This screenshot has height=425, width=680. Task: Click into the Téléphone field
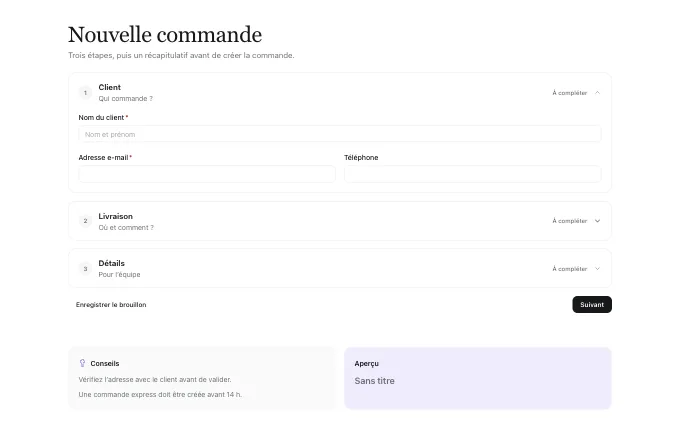[472, 174]
